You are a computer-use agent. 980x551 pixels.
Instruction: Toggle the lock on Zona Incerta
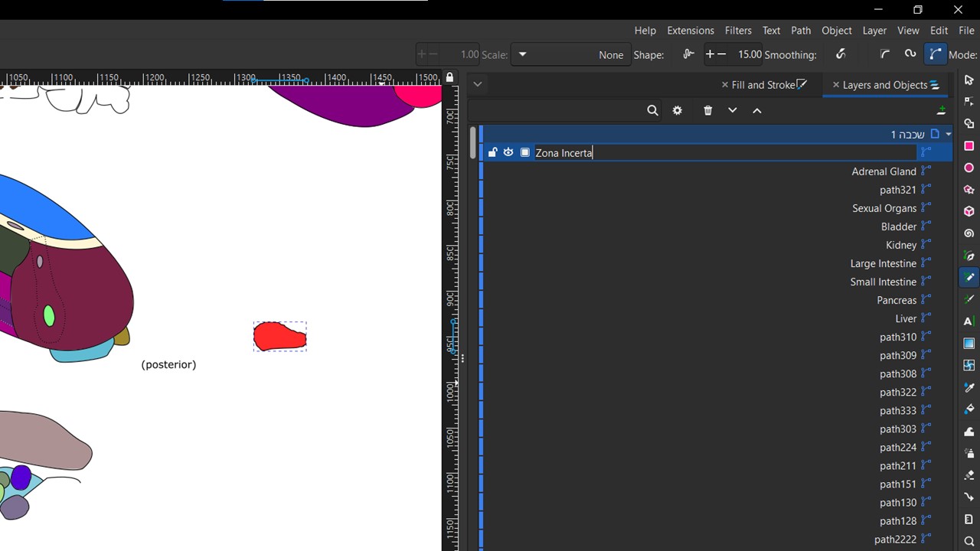pos(492,153)
